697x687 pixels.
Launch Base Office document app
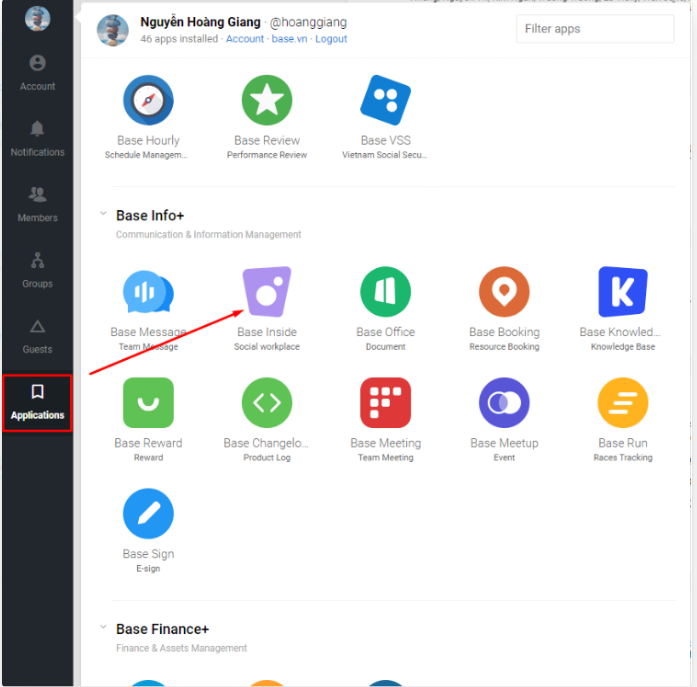coord(385,292)
